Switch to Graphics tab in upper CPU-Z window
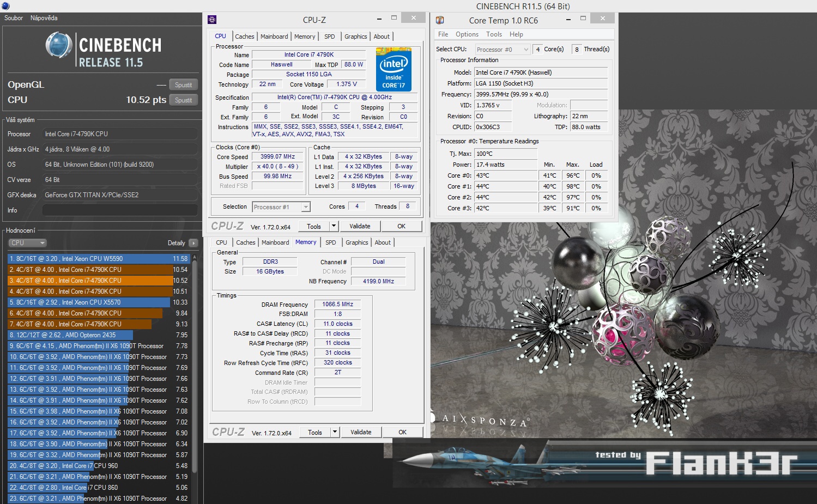The image size is (817, 504). click(x=356, y=37)
